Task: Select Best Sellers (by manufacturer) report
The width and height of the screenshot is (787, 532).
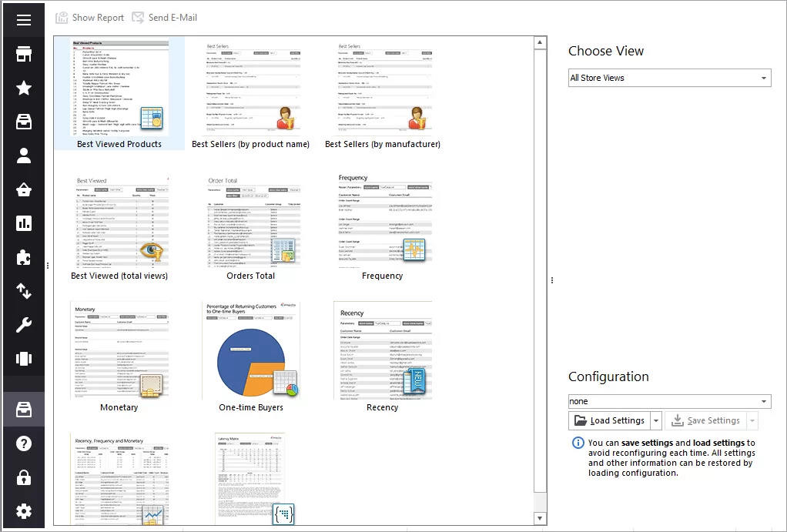Action: coord(383,94)
